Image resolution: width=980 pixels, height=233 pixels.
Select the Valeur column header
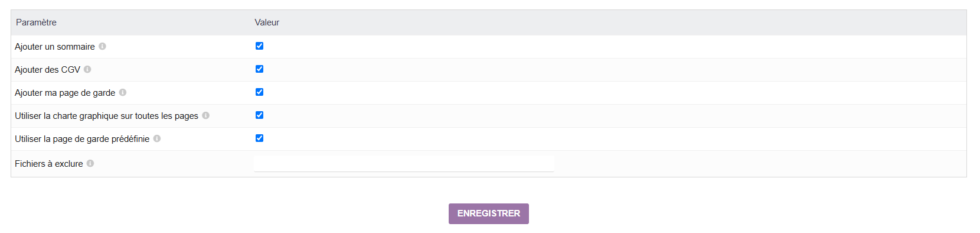coord(267,22)
